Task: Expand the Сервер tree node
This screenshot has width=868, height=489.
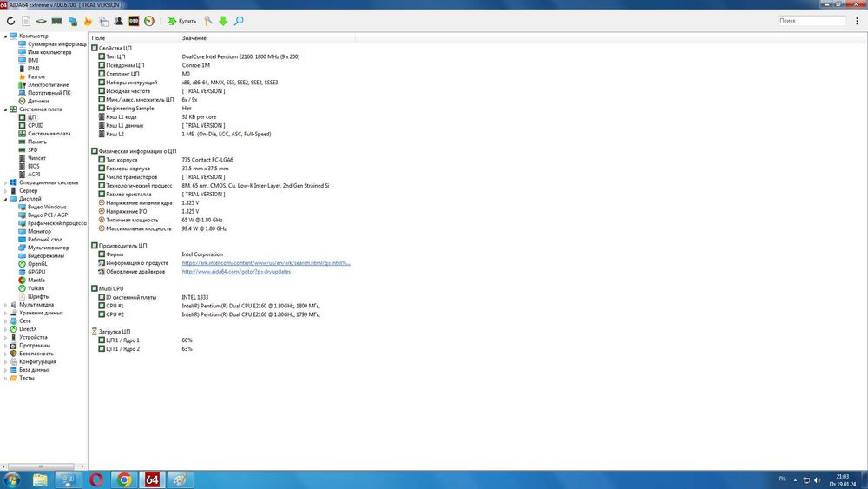Action: (5, 190)
